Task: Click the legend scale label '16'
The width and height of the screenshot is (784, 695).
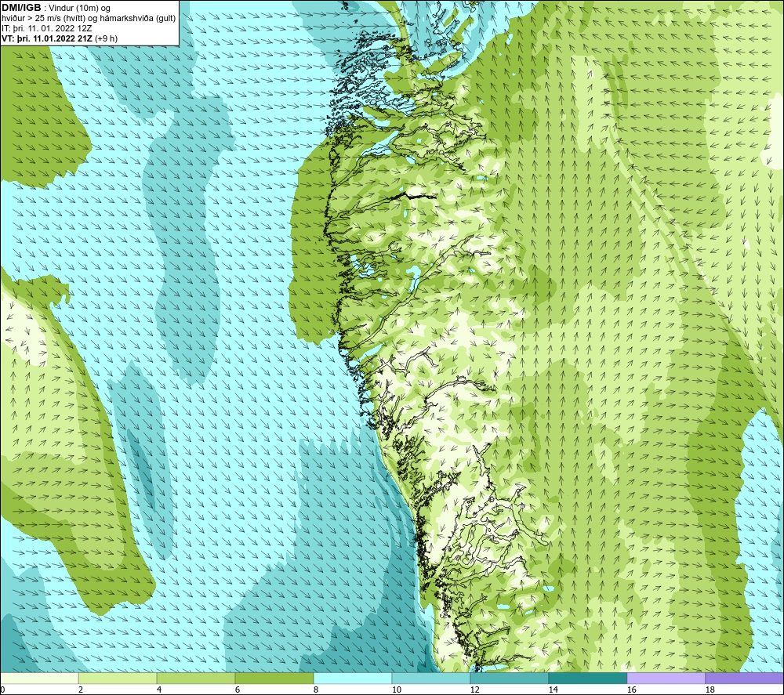Action: (x=631, y=690)
